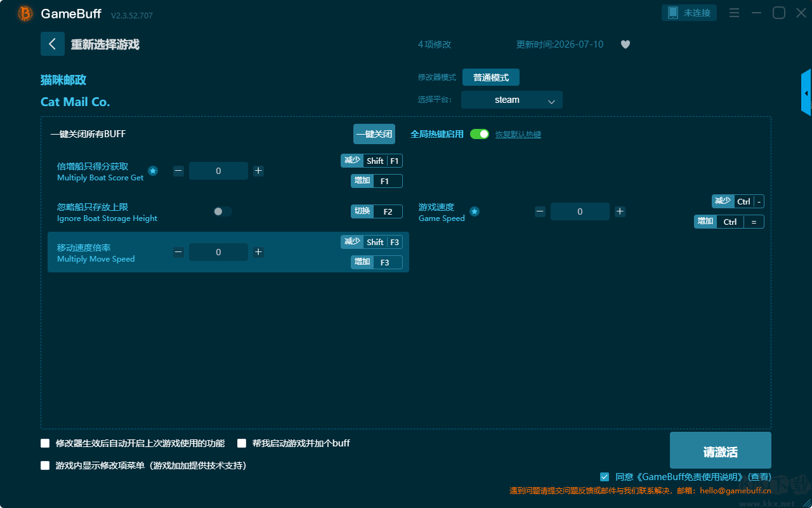Click 一键关闭 button to disable all buffs
Image resolution: width=812 pixels, height=508 pixels.
coord(374,134)
